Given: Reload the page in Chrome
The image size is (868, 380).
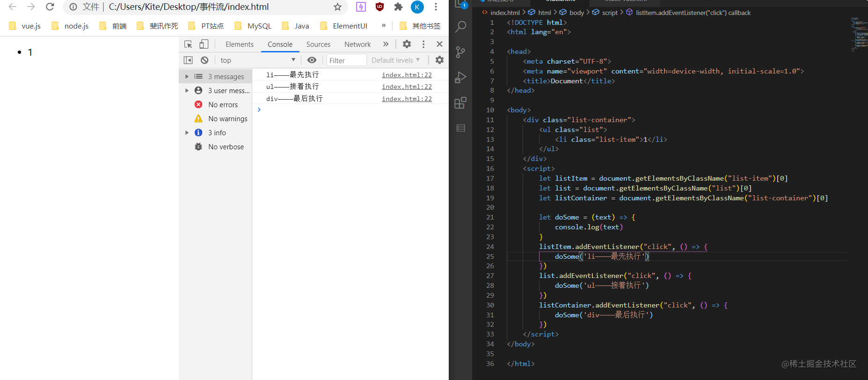Looking at the screenshot, I should 50,7.
